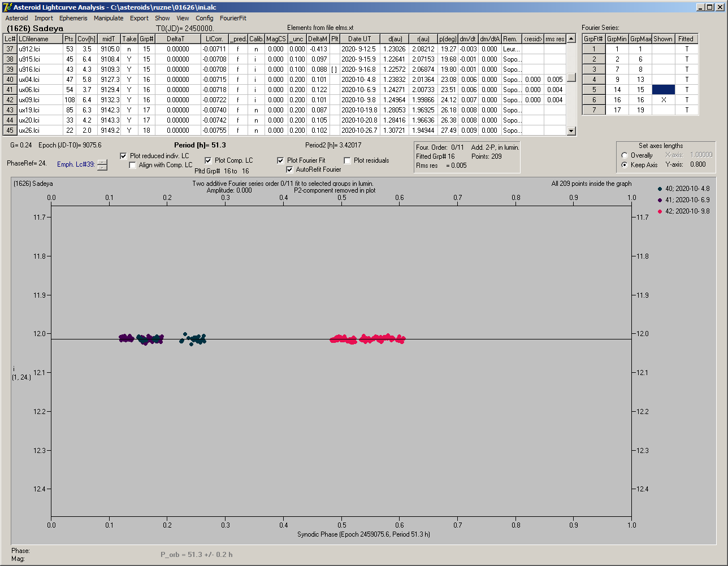Select lightcurve row button 44
Screen dimensions: 728x566
pos(10,120)
